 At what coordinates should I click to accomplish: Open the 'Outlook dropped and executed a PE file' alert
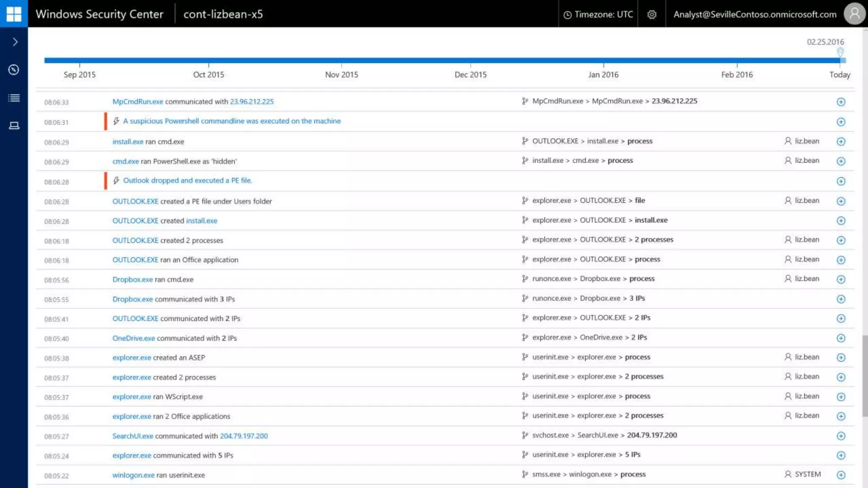tap(187, 180)
